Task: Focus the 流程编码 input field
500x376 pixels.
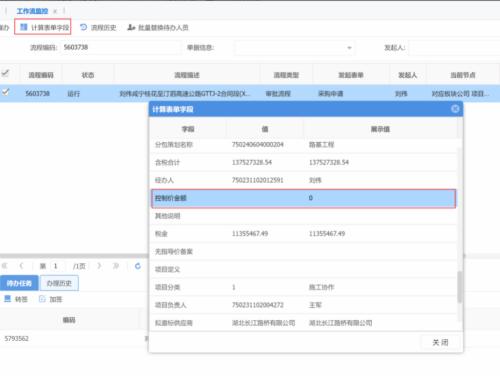Action: pos(121,47)
